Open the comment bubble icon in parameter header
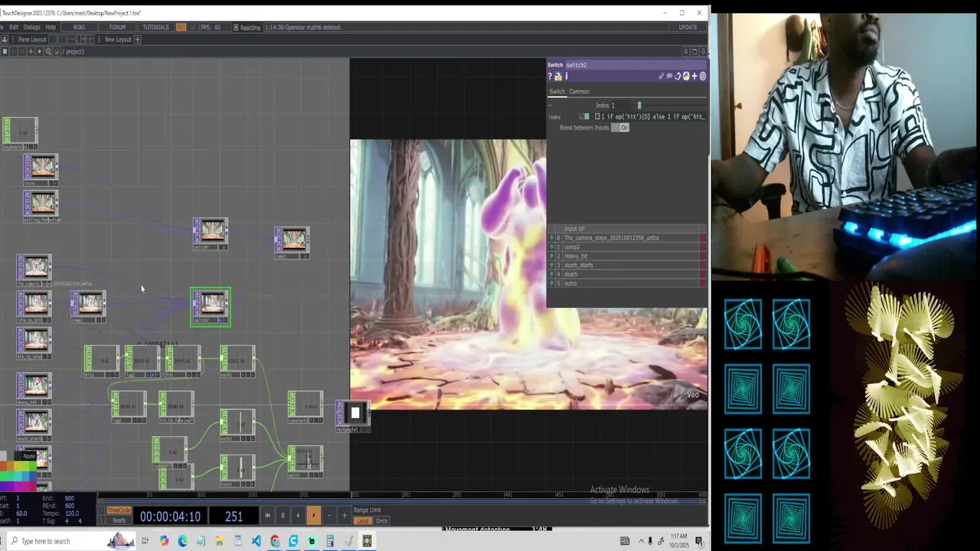 tap(669, 77)
